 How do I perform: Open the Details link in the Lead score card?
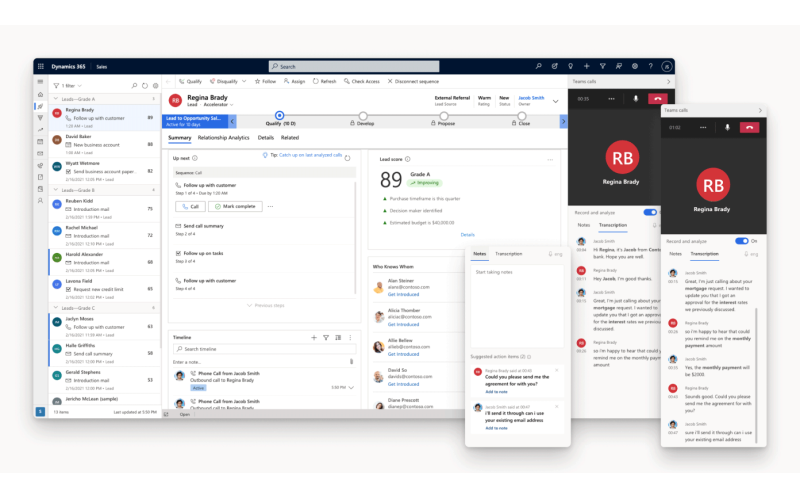467,235
